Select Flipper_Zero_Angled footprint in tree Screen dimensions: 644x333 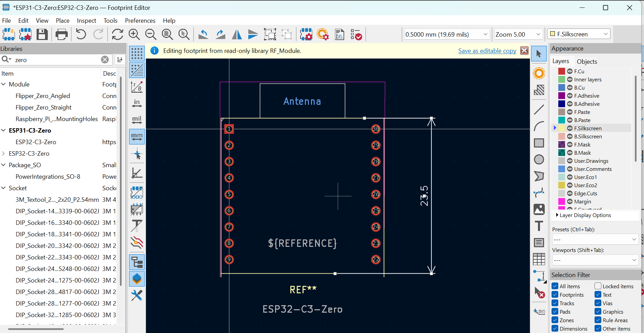(43, 96)
